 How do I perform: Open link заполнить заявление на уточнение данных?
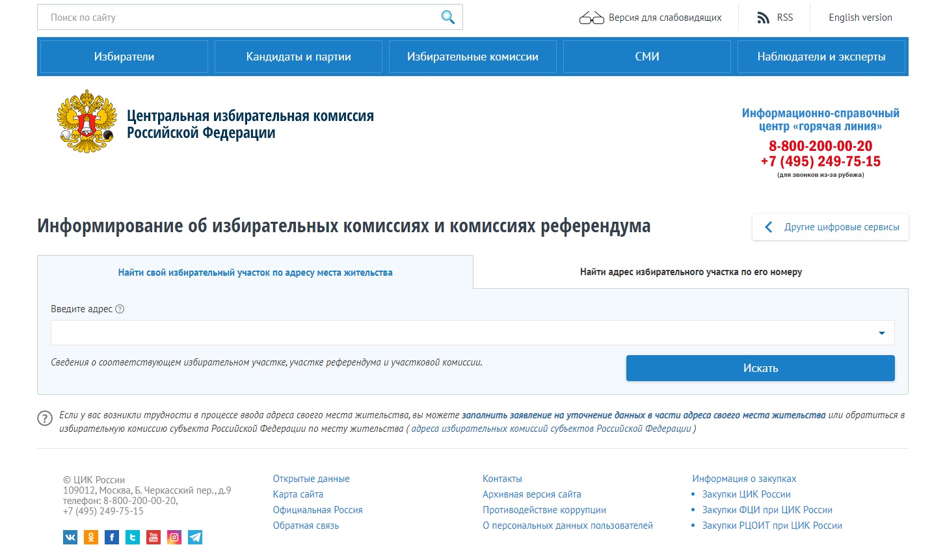point(643,415)
